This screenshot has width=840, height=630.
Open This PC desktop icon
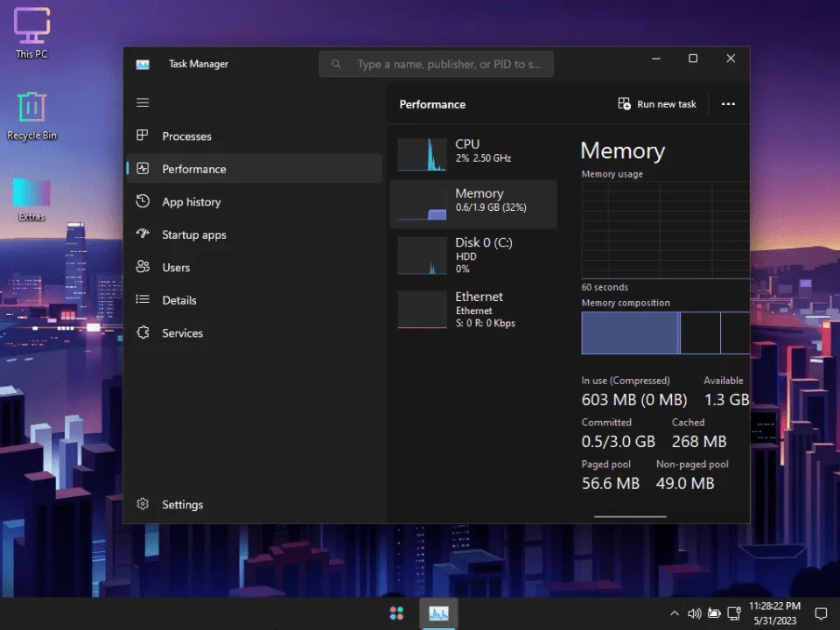(31, 32)
